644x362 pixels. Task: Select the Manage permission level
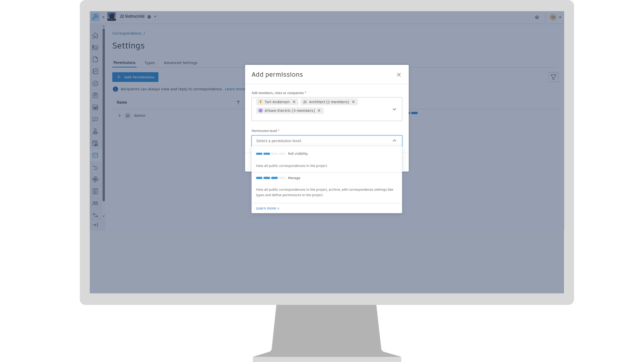coord(294,178)
